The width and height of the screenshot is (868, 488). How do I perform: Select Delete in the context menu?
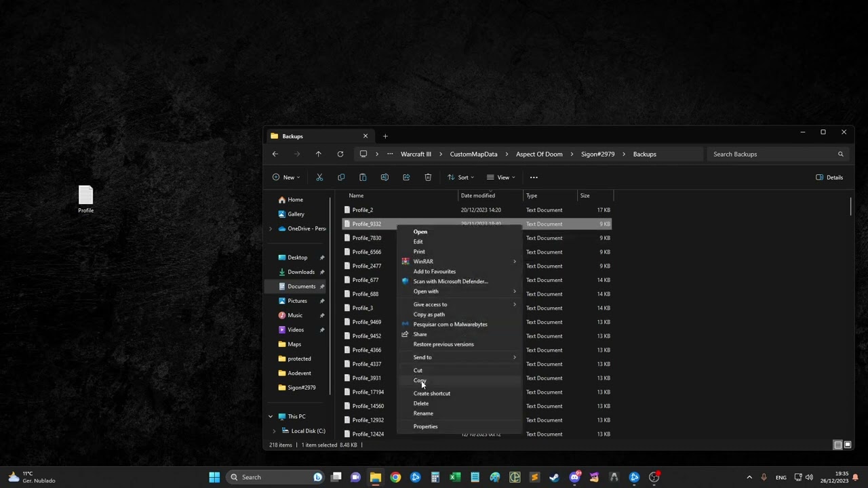459,403
